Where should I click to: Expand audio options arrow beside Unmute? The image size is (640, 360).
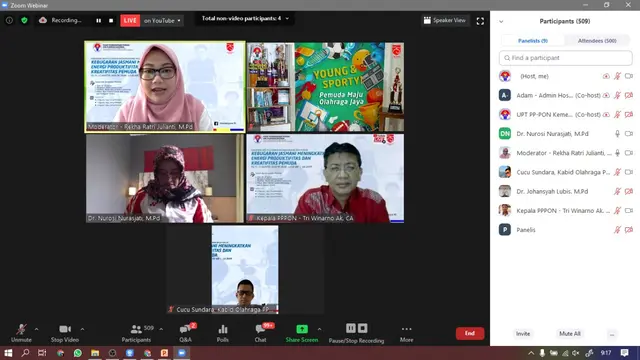pyautogui.click(x=36, y=329)
